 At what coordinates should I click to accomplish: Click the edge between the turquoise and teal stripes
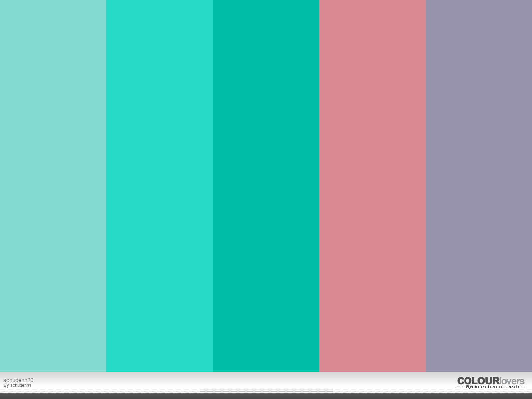point(213,186)
